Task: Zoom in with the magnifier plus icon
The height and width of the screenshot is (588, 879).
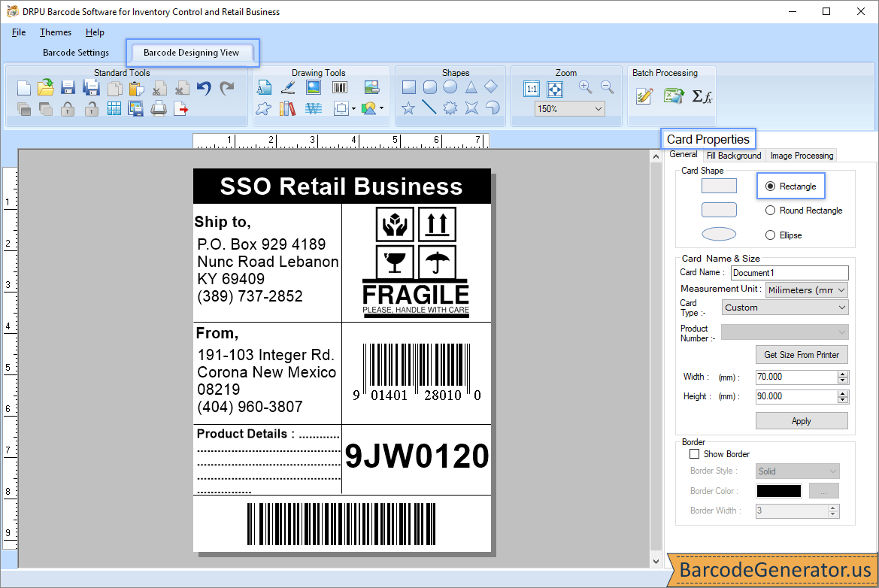Action: click(x=585, y=87)
